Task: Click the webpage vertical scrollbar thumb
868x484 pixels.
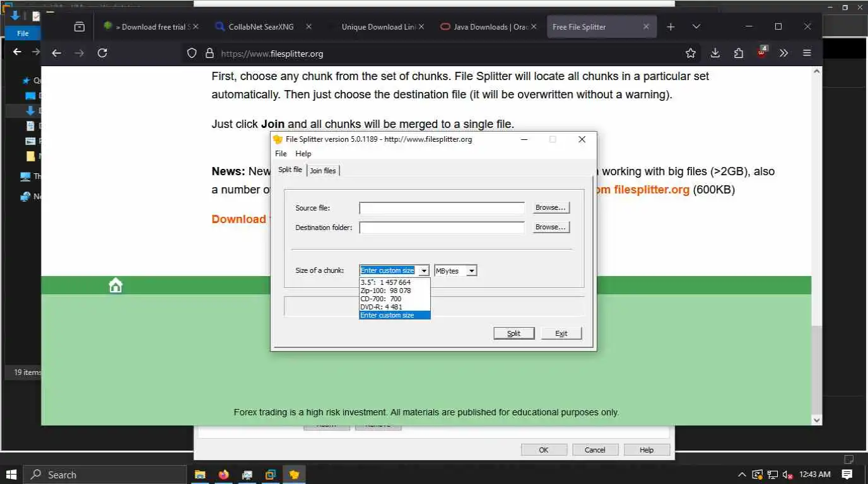Action: pyautogui.click(x=817, y=369)
